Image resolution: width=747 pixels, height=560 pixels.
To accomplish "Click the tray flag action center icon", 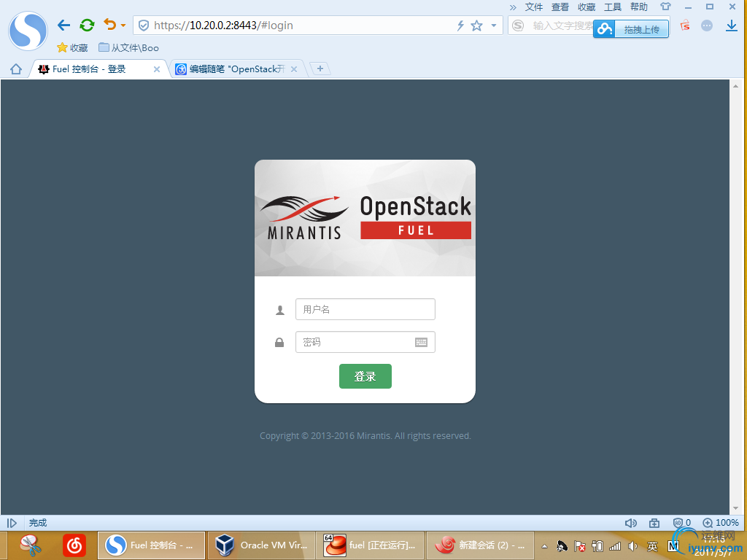I will [579, 546].
